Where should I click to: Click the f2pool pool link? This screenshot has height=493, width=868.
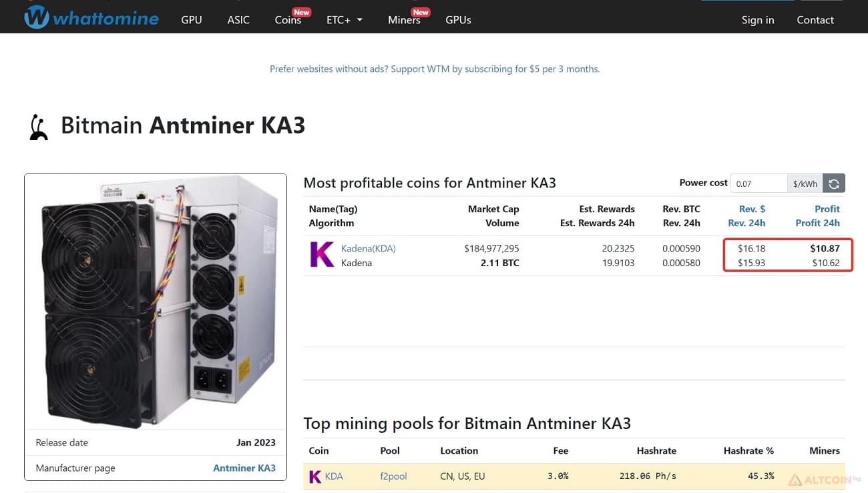393,476
